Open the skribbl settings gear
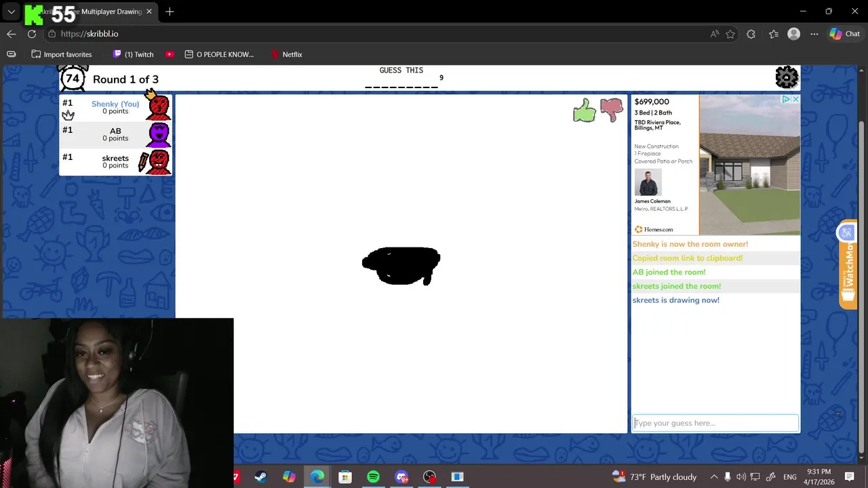The image size is (868, 488). coord(787,77)
